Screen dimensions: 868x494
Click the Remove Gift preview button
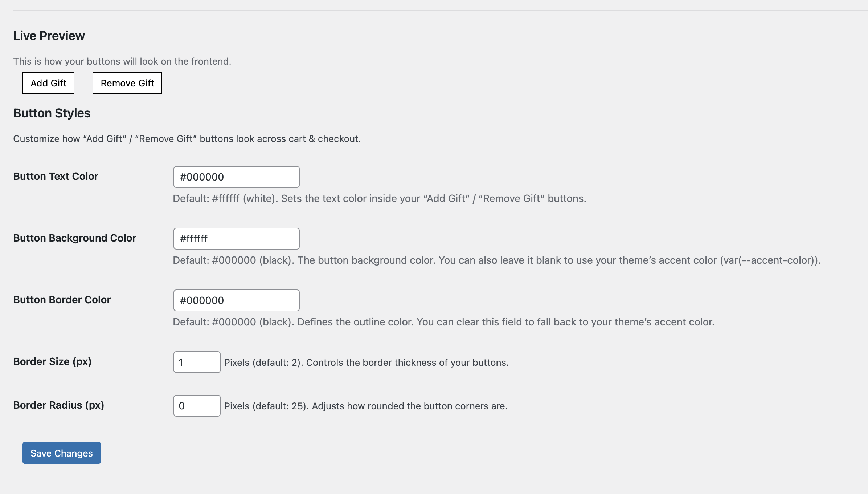(x=127, y=83)
